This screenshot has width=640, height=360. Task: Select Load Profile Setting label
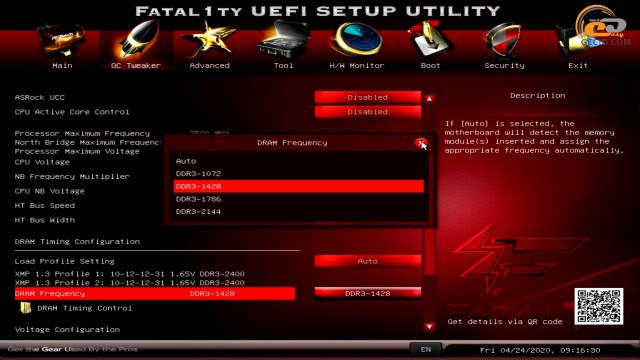(x=64, y=261)
